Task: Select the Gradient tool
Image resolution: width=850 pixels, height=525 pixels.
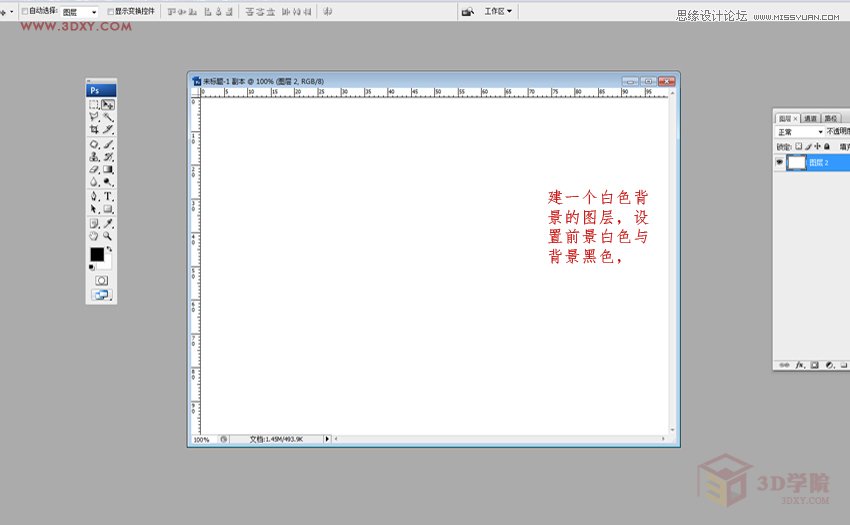Action: pos(108,170)
